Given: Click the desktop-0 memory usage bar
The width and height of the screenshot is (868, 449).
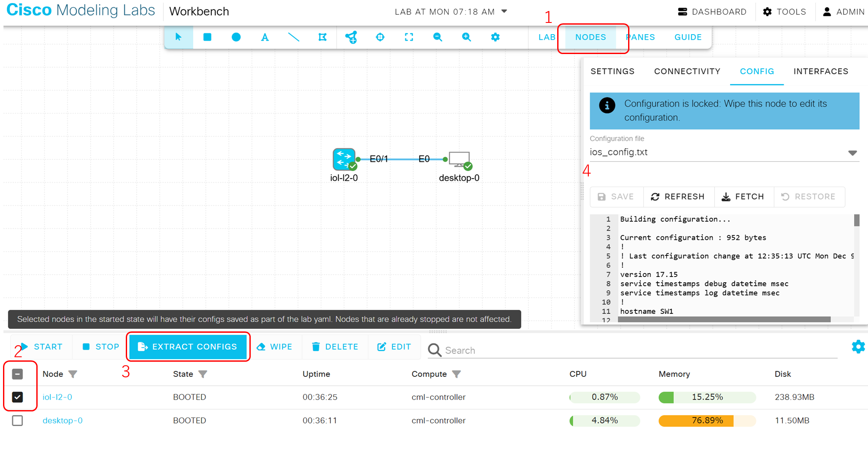Looking at the screenshot, I should [x=707, y=420].
